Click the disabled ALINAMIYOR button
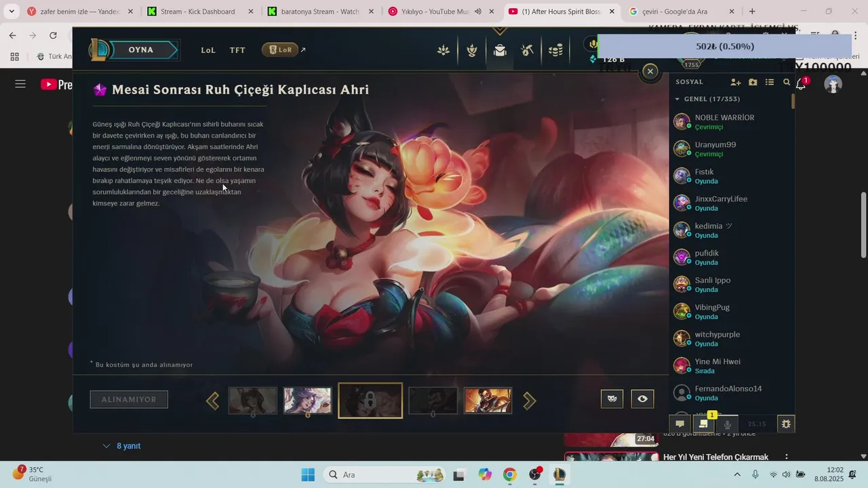868x488 pixels. point(129,399)
